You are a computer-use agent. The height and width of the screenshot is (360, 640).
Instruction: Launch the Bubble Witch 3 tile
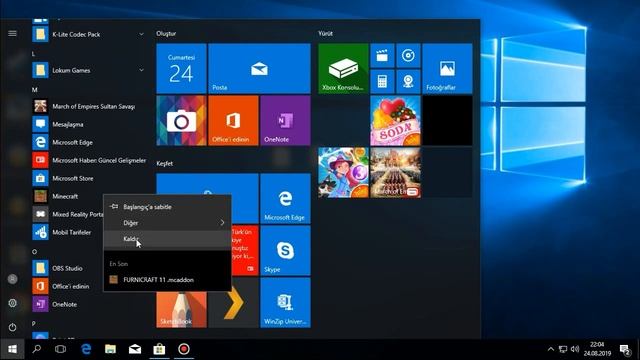pos(343,173)
